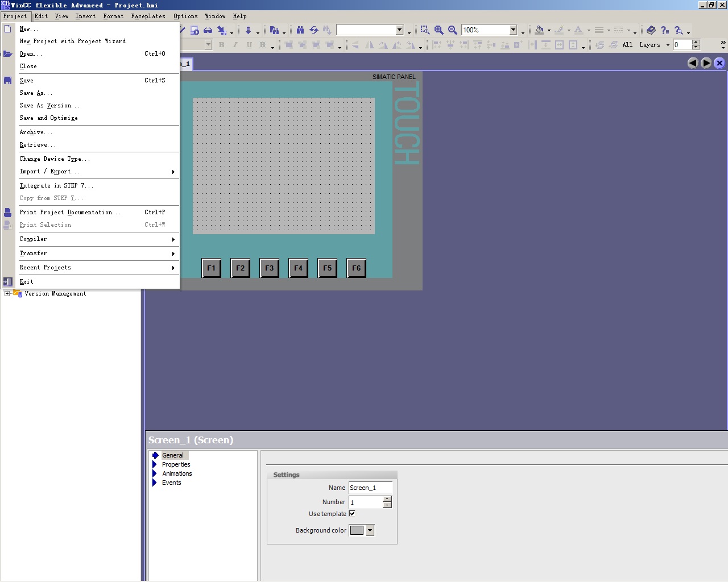Click the first layer stack icon
Viewport: 728px width, 582px height.
tap(599, 45)
